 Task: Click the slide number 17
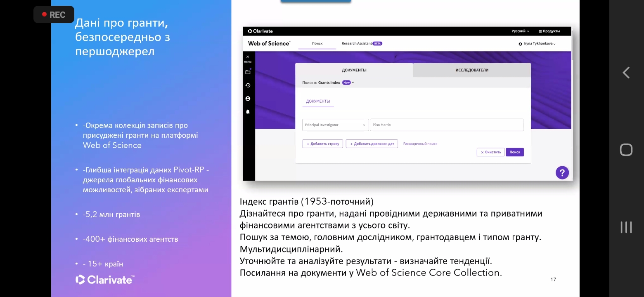[x=553, y=280]
